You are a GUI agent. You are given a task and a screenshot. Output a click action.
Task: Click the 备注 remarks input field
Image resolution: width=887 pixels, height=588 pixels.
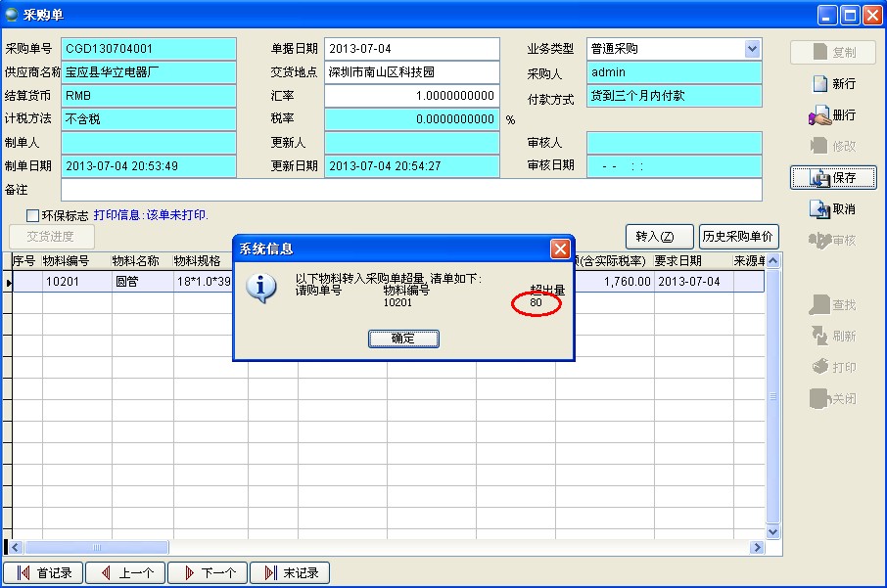[x=411, y=190]
